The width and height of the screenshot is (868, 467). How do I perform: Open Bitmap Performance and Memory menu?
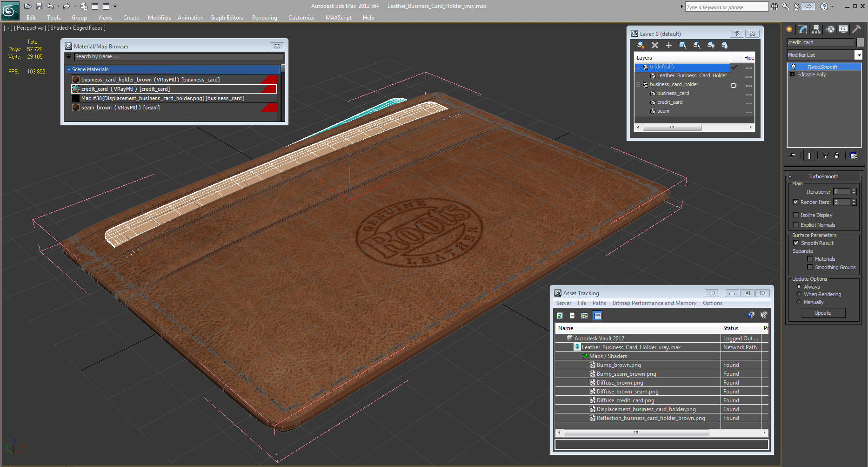click(654, 303)
